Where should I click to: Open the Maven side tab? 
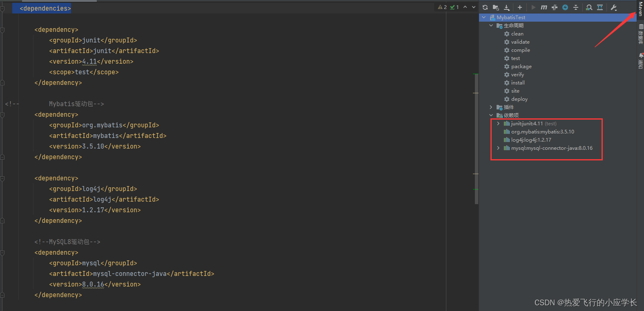(640, 9)
